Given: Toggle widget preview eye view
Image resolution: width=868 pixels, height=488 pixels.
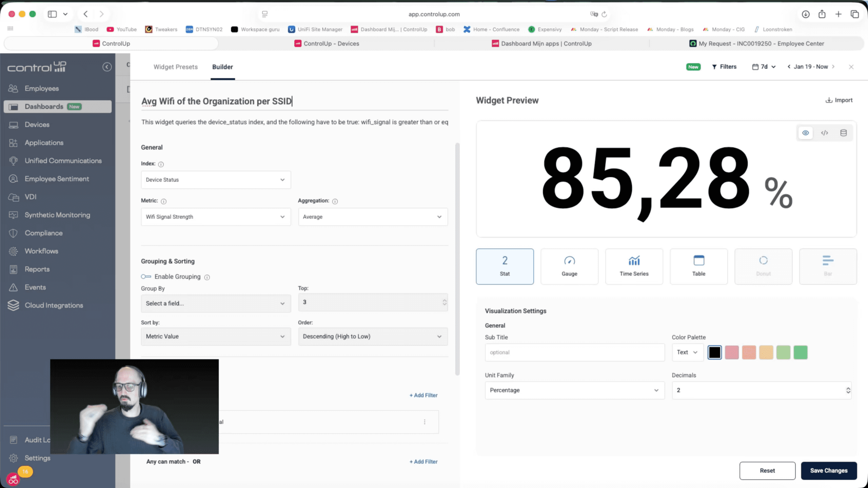Looking at the screenshot, I should tap(806, 133).
